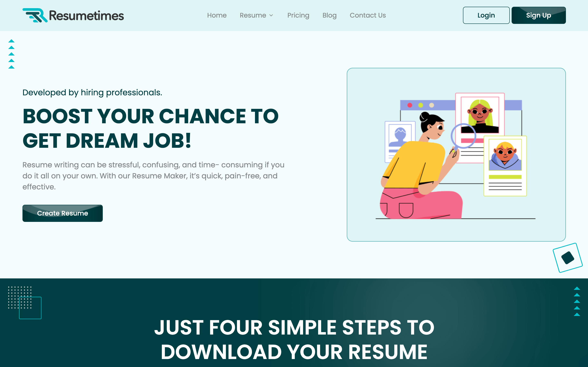Open the Resume navigation dropdown
The image size is (588, 367).
tap(256, 15)
